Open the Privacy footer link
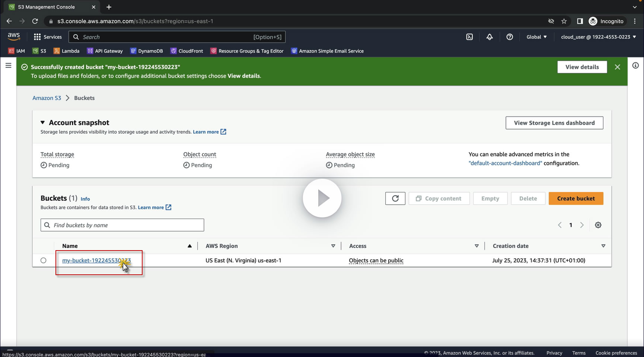 [x=554, y=353]
